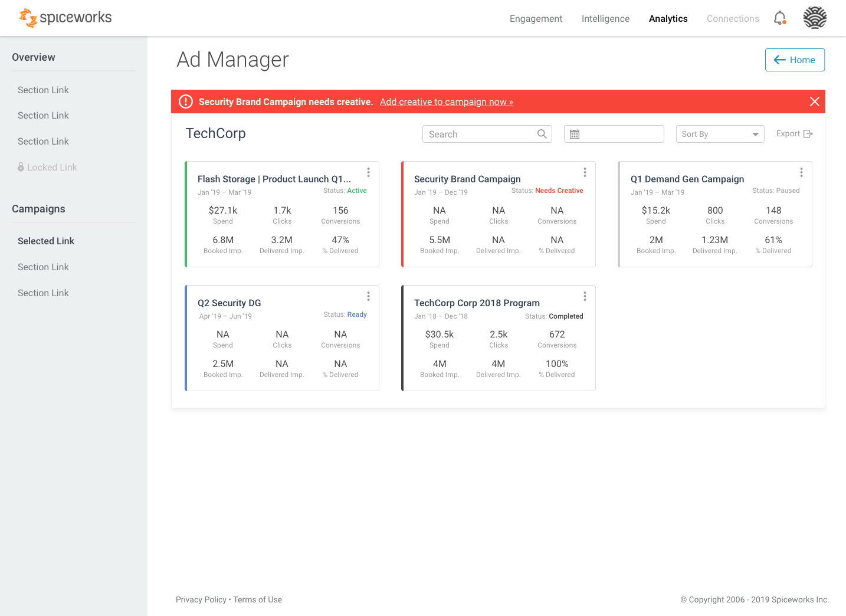Click the Export icon

click(808, 134)
